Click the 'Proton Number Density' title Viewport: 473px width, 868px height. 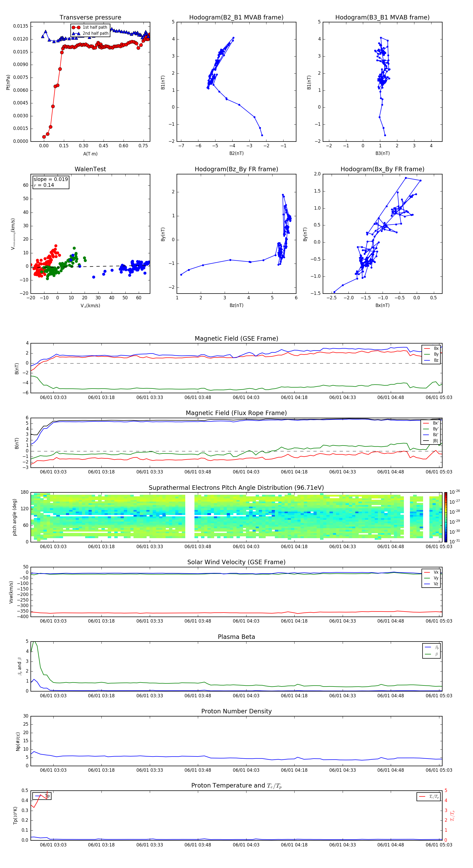[x=236, y=711]
